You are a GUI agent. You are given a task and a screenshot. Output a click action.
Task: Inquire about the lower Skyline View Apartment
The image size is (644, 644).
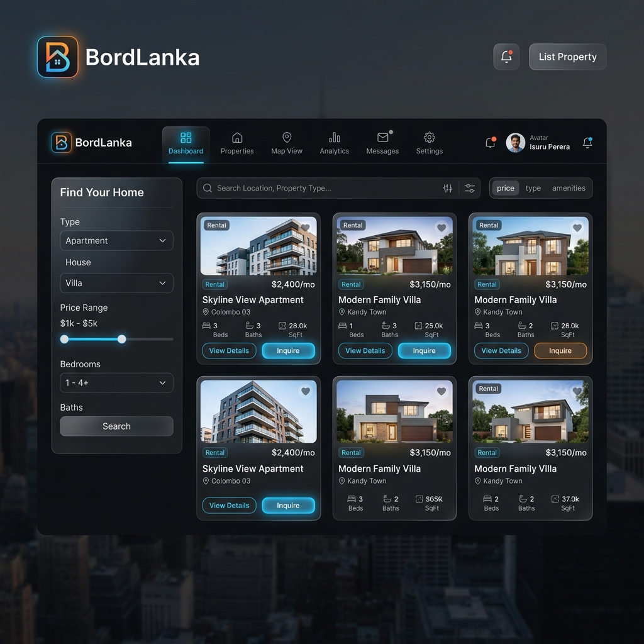[x=288, y=506]
